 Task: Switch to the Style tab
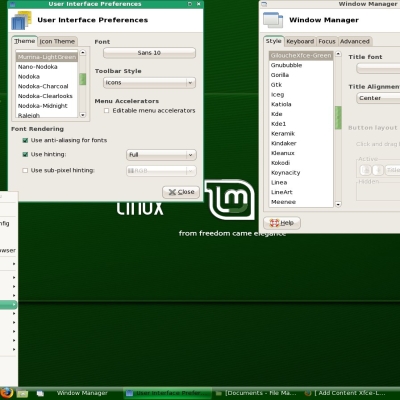point(273,41)
